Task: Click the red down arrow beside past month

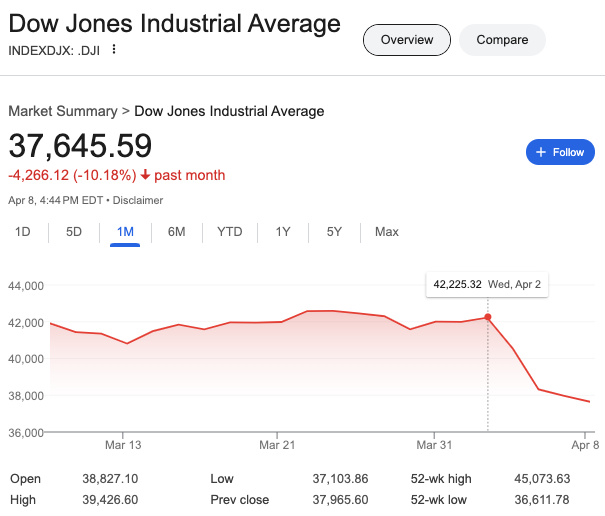Action: tap(145, 176)
